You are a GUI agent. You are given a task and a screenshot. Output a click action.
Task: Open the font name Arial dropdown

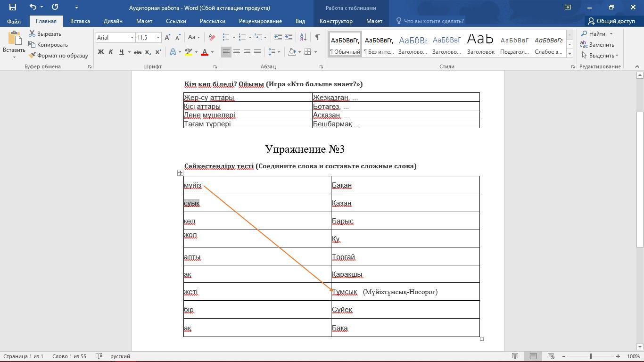click(132, 37)
